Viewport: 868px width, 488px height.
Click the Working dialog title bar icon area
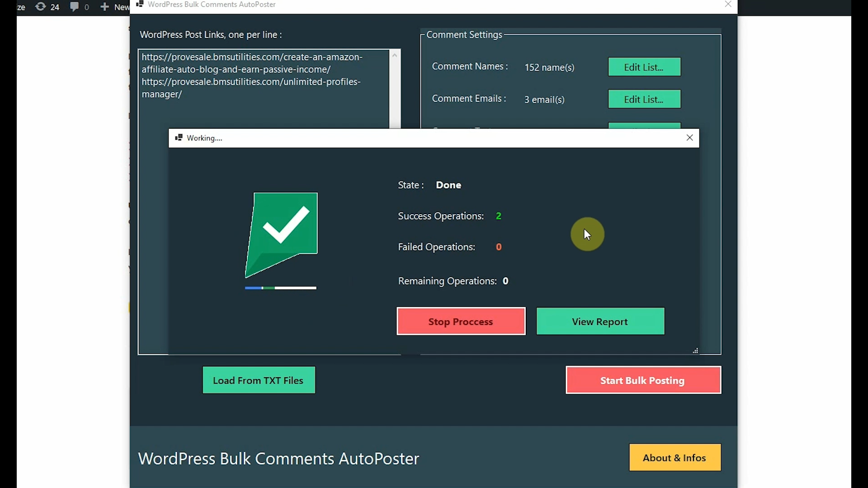click(x=179, y=138)
